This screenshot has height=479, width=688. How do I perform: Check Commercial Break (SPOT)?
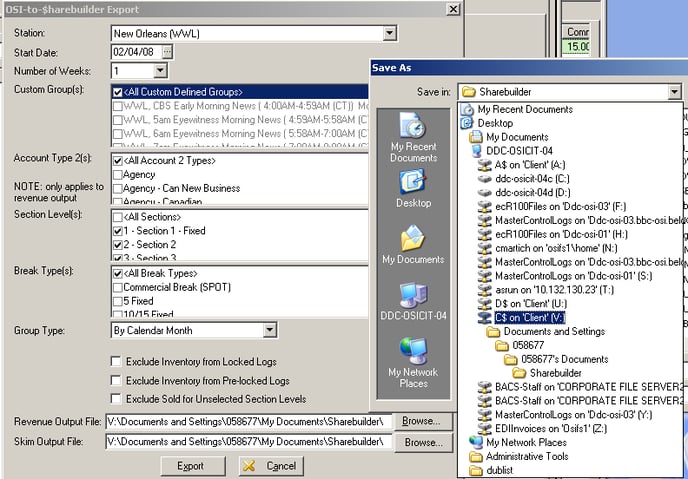(117, 287)
